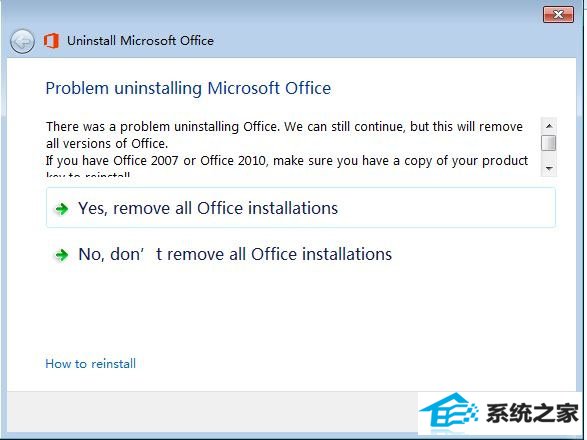This screenshot has height=440, width=587.
Task: Click the orange Office logo icon
Action: (x=51, y=40)
